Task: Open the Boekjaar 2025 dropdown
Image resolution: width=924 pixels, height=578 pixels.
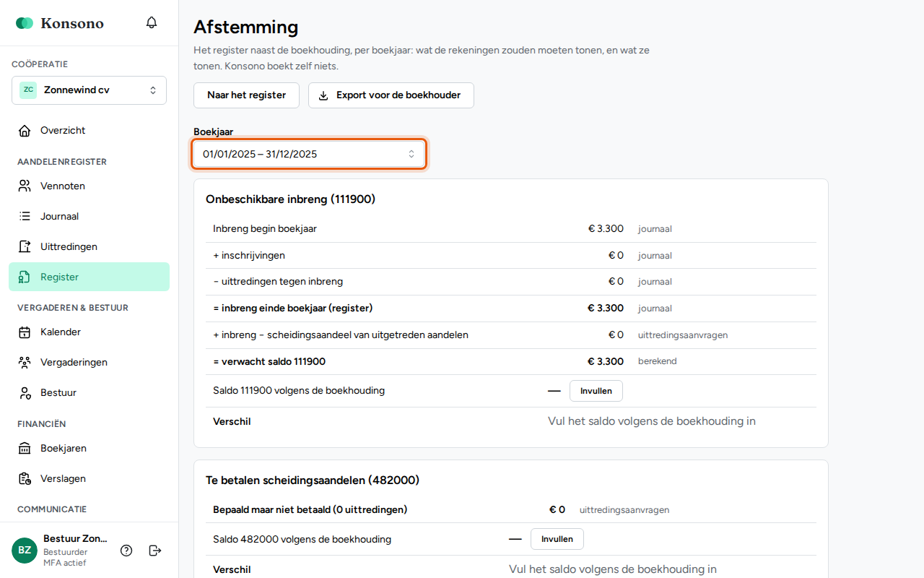Action: [309, 154]
